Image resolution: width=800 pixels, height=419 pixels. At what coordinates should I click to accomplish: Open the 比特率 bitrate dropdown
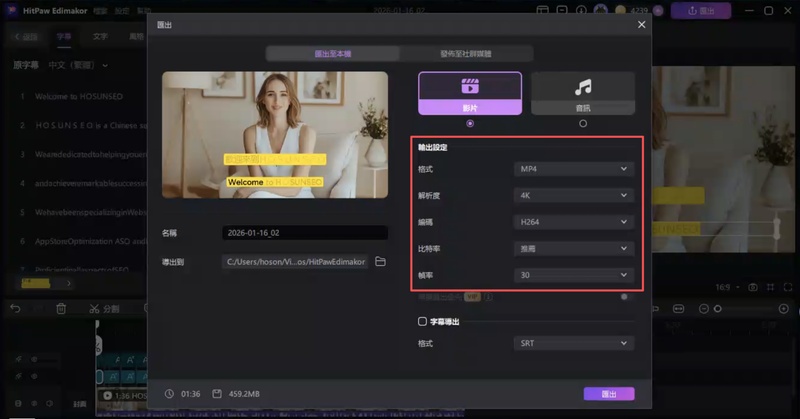pos(573,249)
